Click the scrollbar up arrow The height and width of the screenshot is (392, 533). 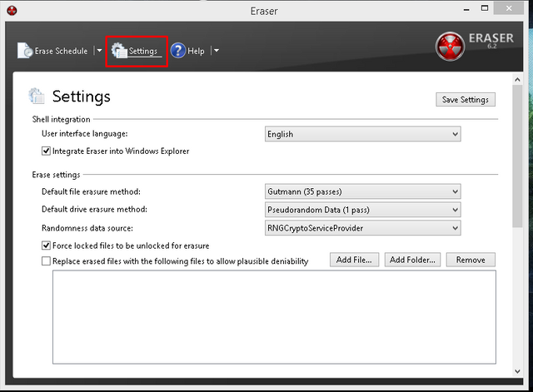tap(517, 80)
